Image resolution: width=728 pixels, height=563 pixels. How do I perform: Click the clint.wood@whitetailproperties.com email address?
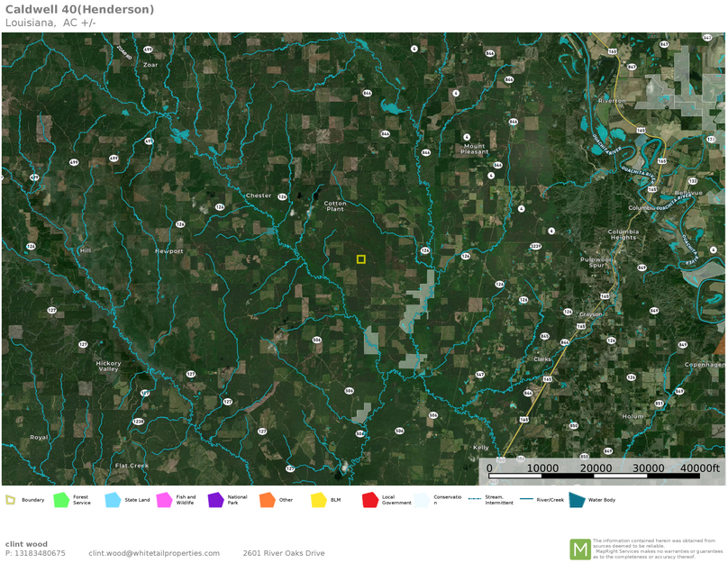click(x=154, y=553)
